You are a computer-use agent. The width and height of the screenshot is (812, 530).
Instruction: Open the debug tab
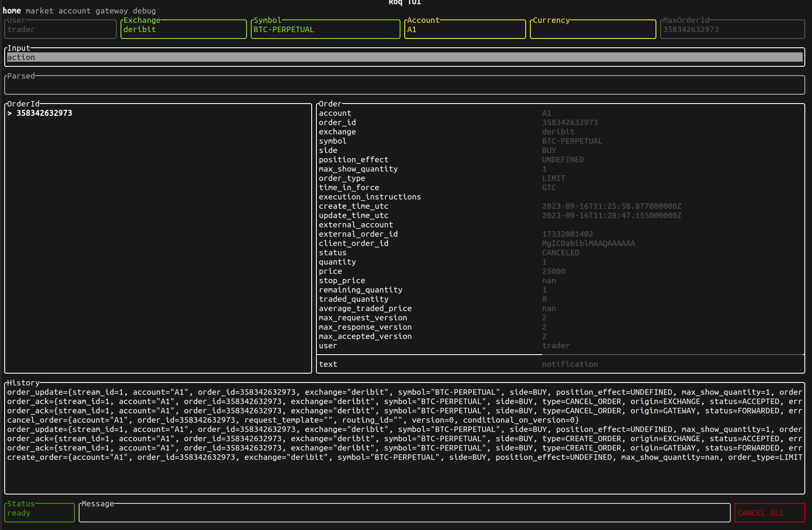click(x=144, y=11)
